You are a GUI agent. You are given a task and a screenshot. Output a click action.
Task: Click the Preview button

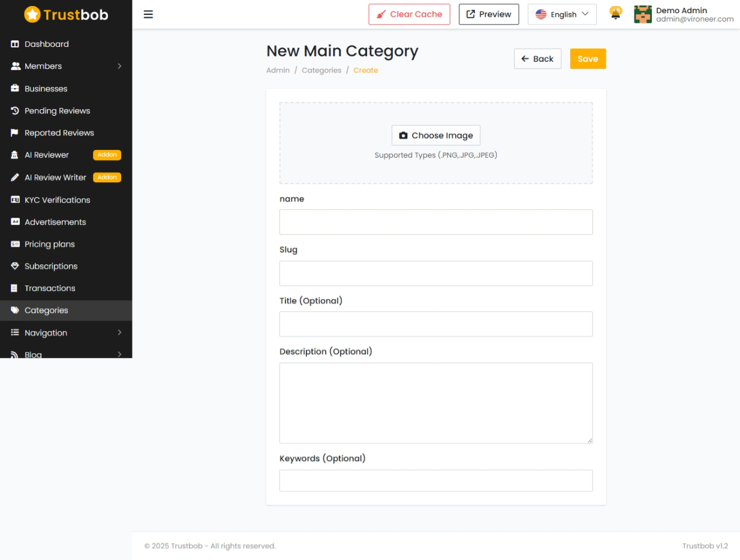489,14
